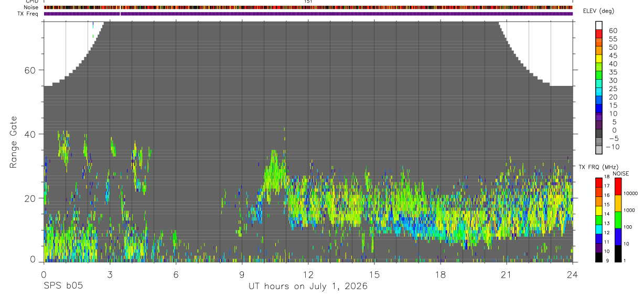644x297 pixels.
Task: Click the cyan 25 degree elevation color
Action: 599,92
